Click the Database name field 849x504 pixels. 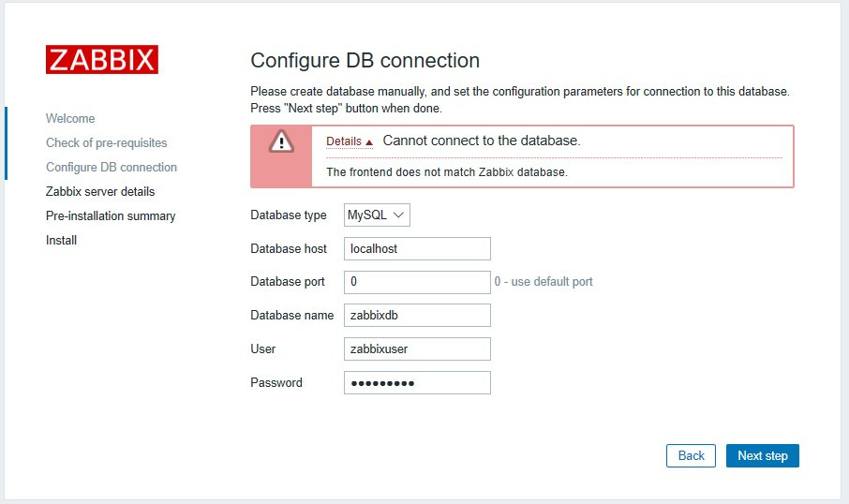[x=417, y=316]
